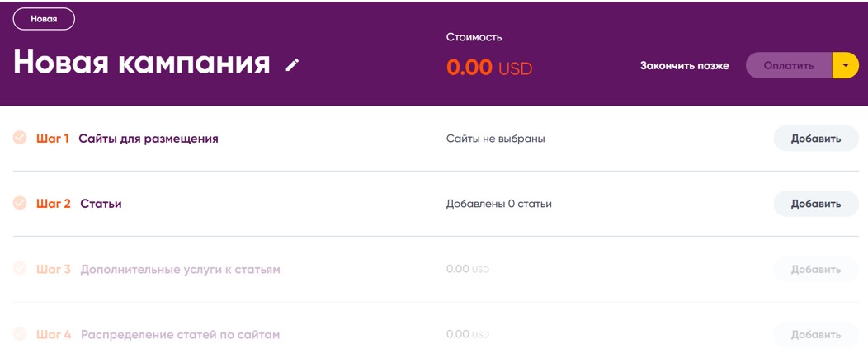Click the Step 1 checkmark circle icon

(20, 138)
